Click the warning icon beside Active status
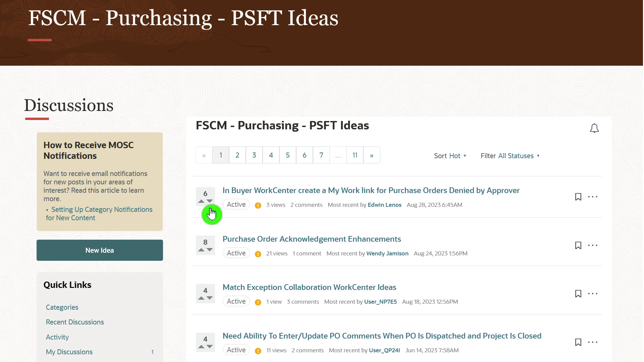The height and width of the screenshot is (362, 644). (258, 205)
